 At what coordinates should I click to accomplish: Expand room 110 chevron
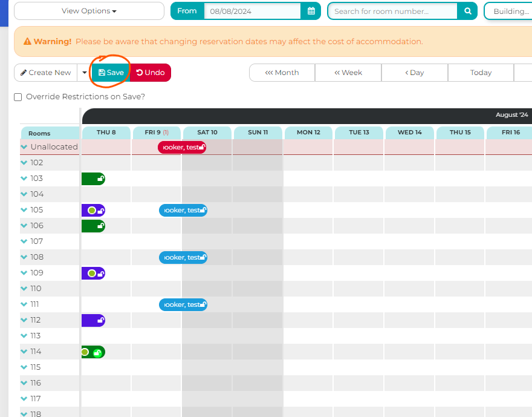tap(24, 288)
